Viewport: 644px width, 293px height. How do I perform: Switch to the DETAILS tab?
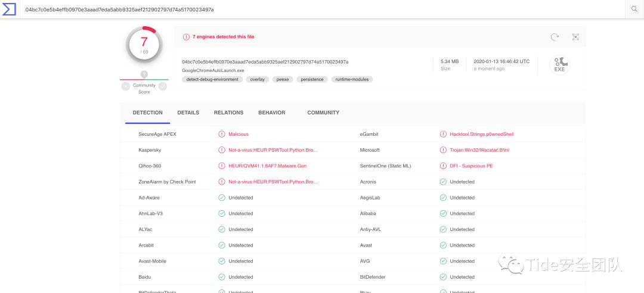(188, 113)
